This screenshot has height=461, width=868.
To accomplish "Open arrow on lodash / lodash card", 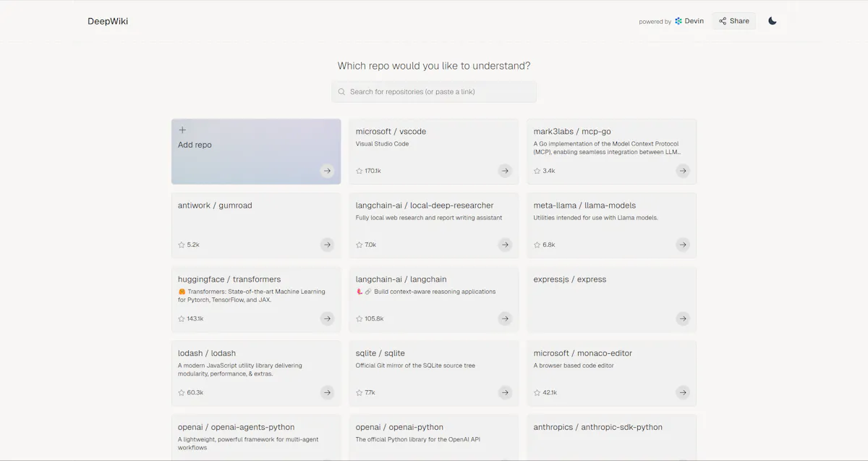I will tap(327, 392).
